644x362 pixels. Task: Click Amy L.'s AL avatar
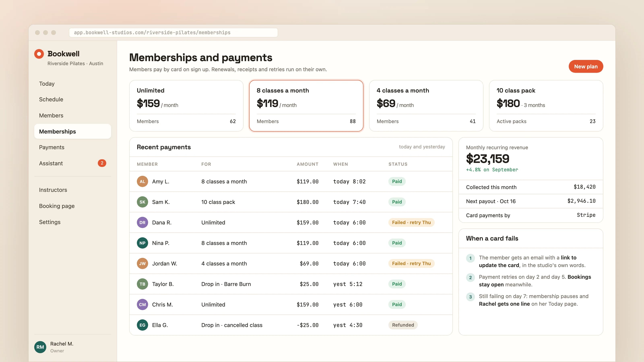click(142, 182)
